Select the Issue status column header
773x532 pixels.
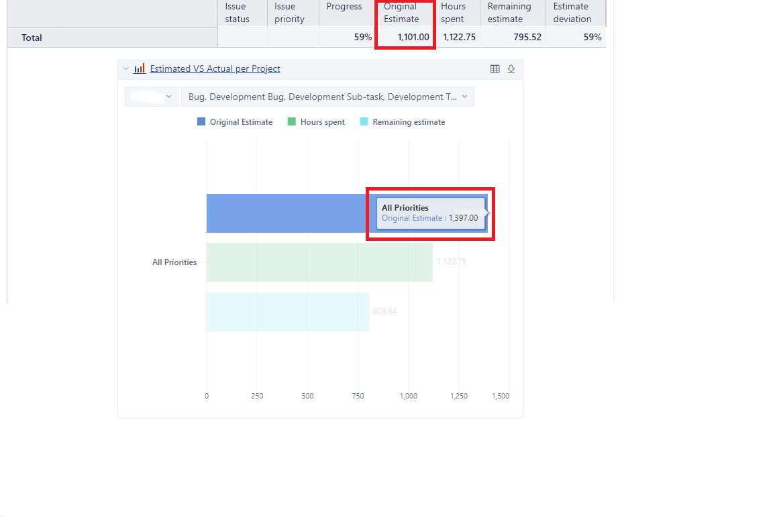242,13
